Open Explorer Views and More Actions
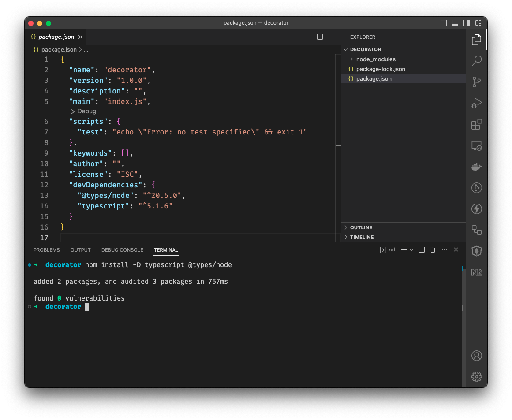This screenshot has height=420, width=512. click(456, 37)
